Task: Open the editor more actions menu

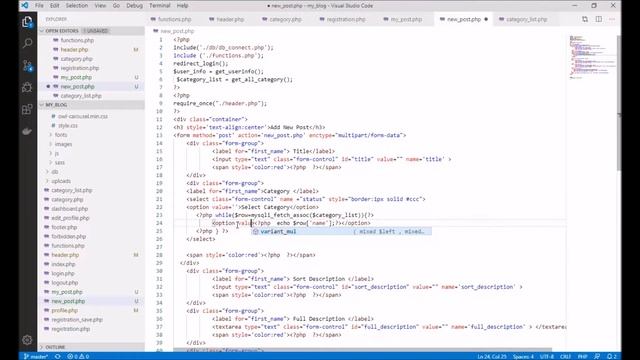Action: 611,19
